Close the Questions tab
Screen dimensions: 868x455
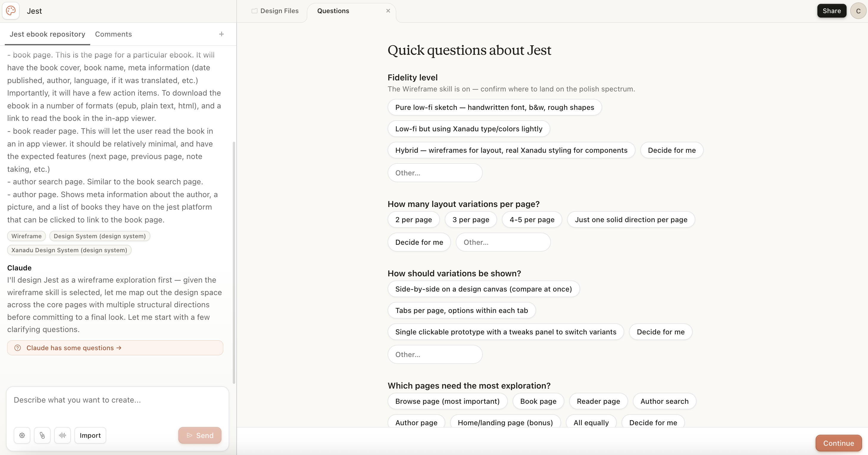point(388,11)
